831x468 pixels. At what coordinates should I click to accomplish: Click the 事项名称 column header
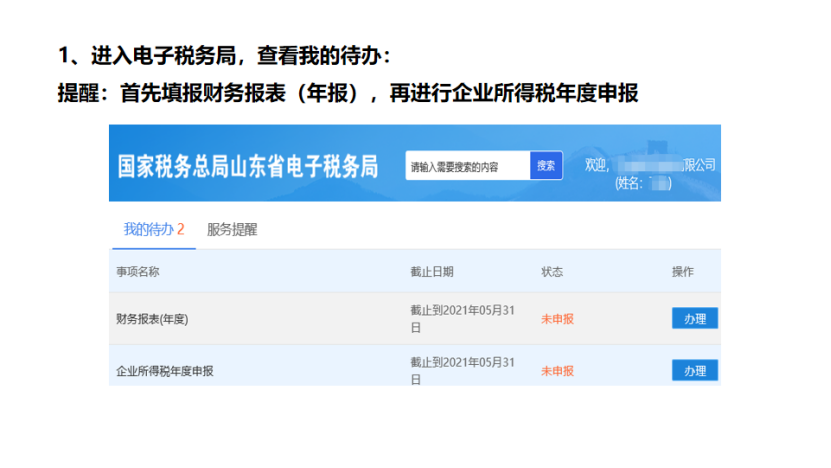138,272
